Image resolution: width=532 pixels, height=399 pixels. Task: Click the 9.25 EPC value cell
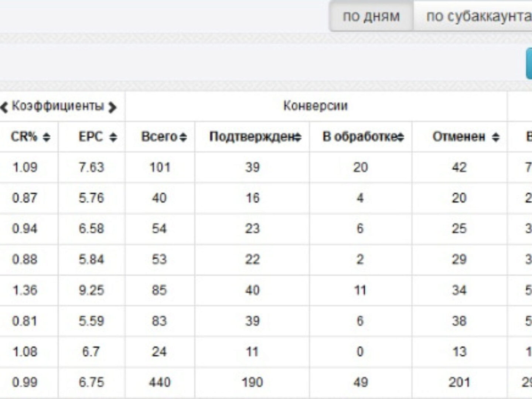pyautogui.click(x=91, y=290)
